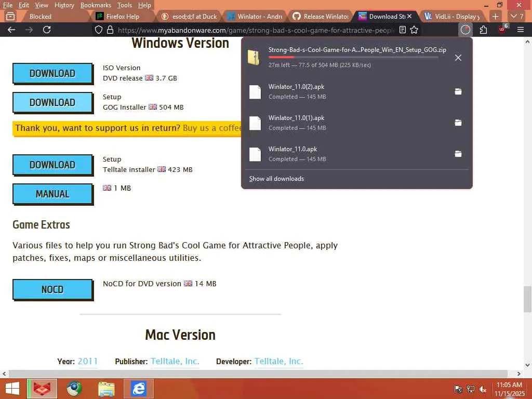Click the forward navigation arrow
This screenshot has width=532, height=399.
point(29,30)
